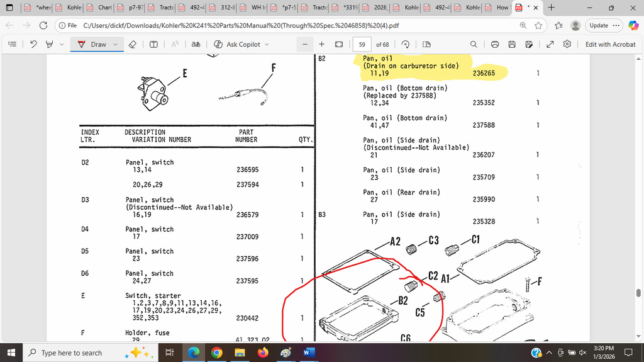Screen dimensions: 644x362
Task: Switch to the 'How T' tab
Action: pos(498,8)
